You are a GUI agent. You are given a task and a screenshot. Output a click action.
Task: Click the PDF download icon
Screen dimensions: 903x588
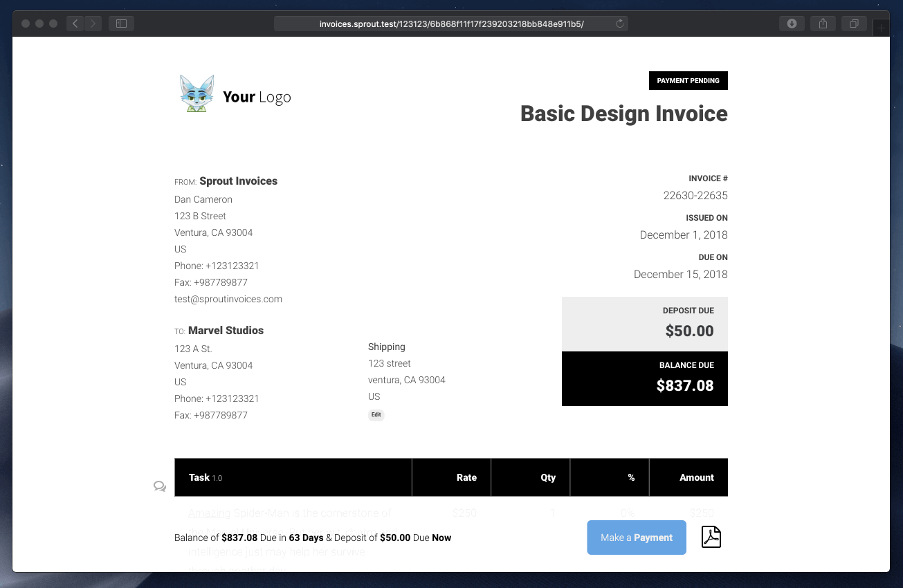click(x=711, y=537)
